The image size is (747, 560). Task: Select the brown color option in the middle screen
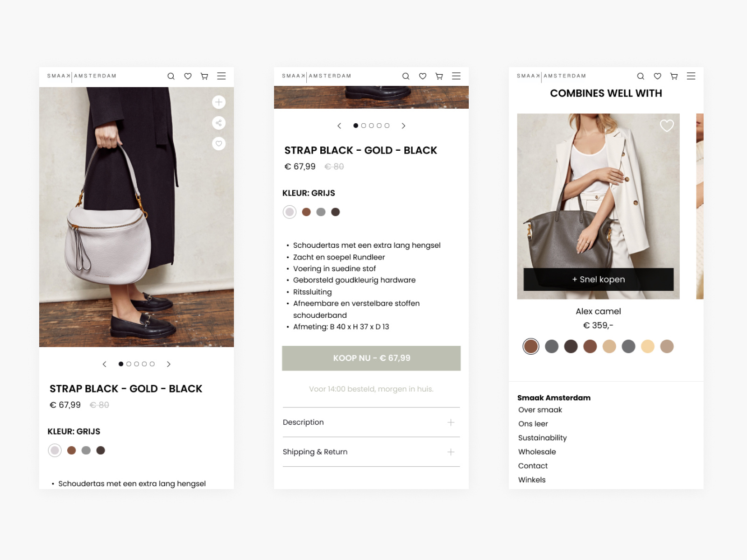tap(306, 212)
